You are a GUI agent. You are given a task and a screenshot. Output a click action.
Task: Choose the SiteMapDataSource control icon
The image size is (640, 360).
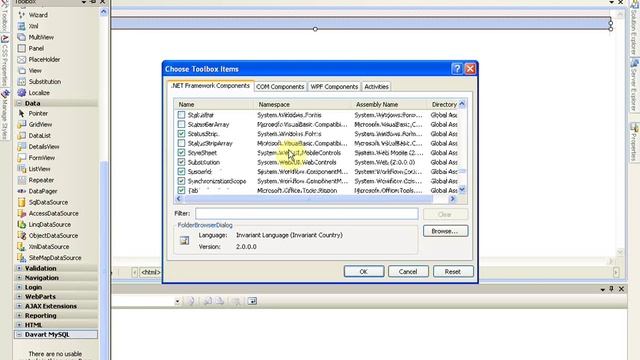click(22, 258)
